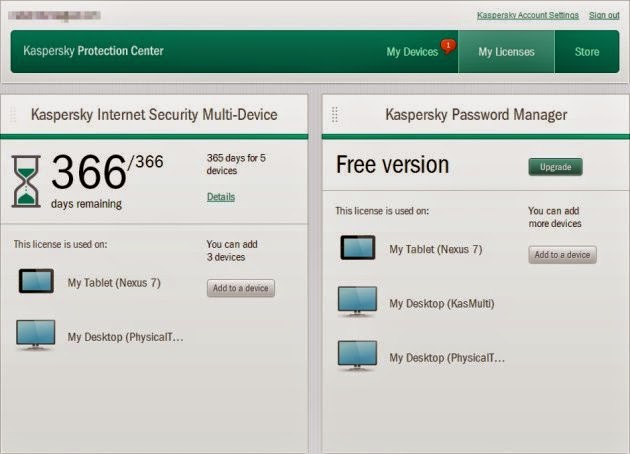Click the drag handle of Internet Security panel
The image size is (630, 454).
13,115
